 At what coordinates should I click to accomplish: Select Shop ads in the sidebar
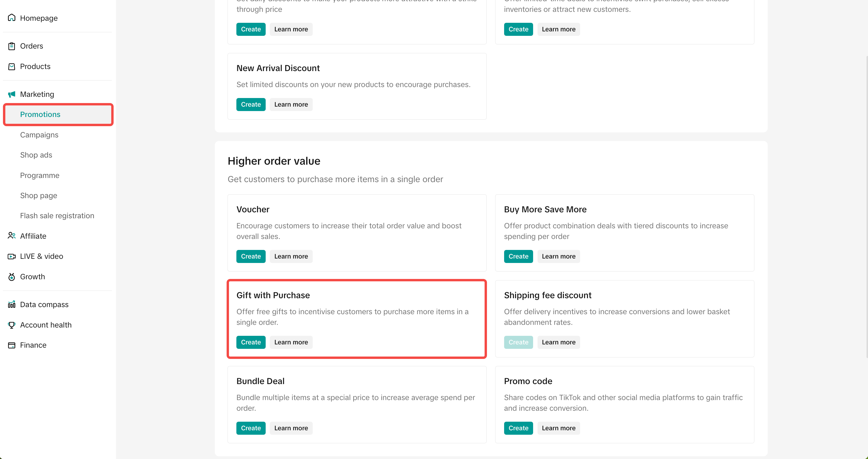[36, 155]
